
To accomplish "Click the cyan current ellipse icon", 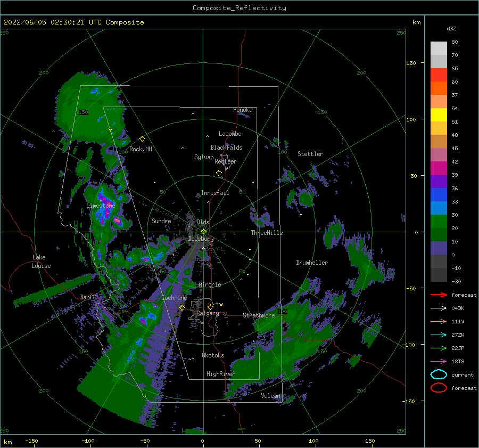I will [x=439, y=374].
